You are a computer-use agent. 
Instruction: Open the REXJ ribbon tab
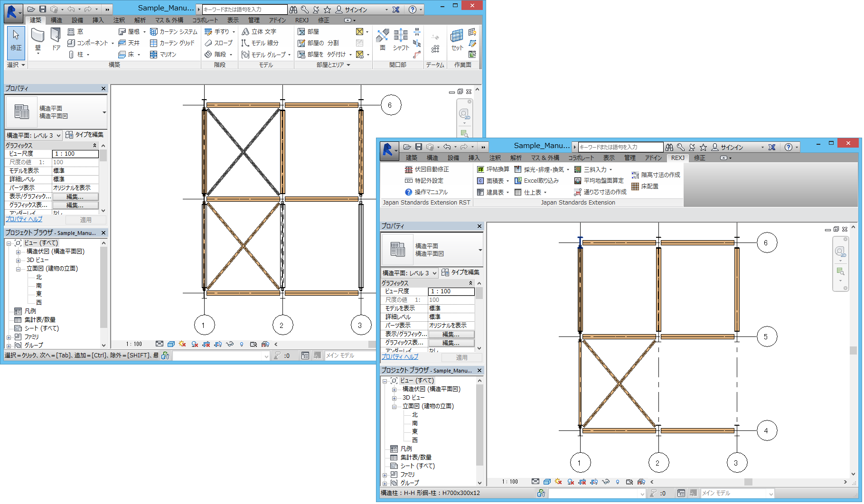point(677,158)
